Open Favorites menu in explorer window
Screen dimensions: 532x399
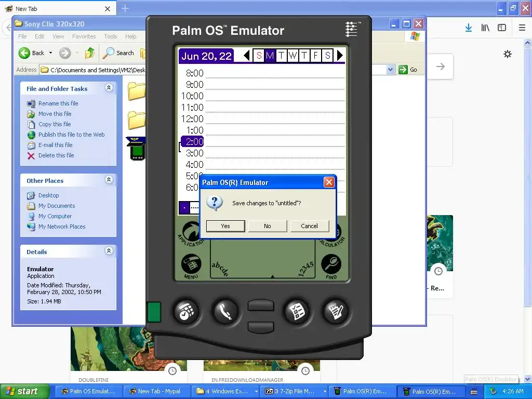pyautogui.click(x=84, y=36)
